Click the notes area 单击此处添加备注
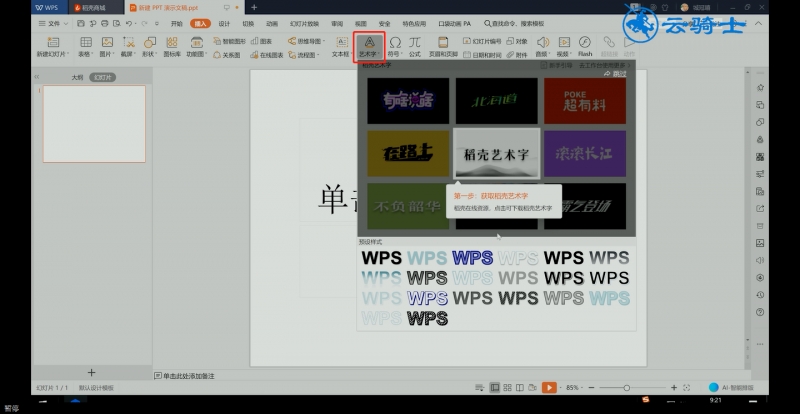 click(x=184, y=376)
